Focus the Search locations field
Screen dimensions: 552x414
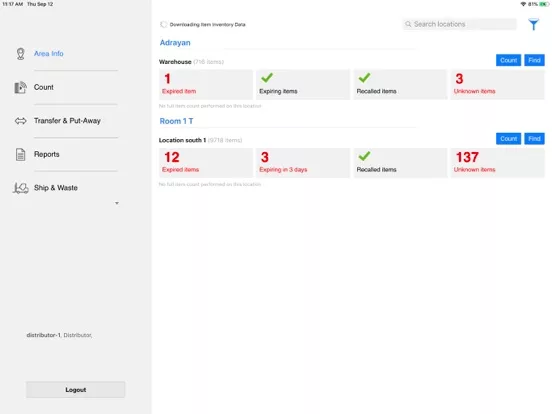point(459,24)
